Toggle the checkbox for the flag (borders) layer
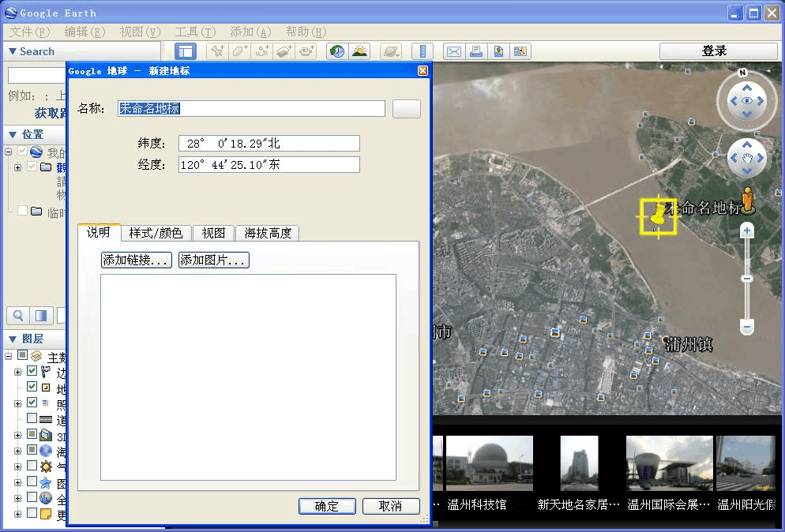Viewport: 785px width, 532px height. 32,371
